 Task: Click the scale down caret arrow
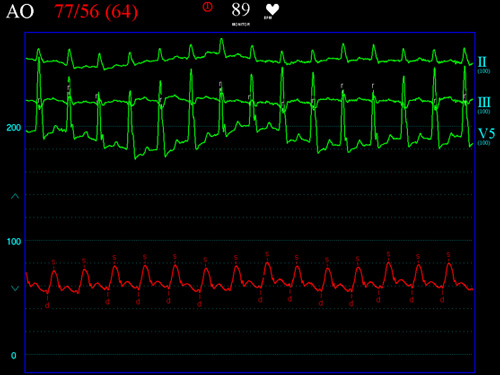[15, 288]
